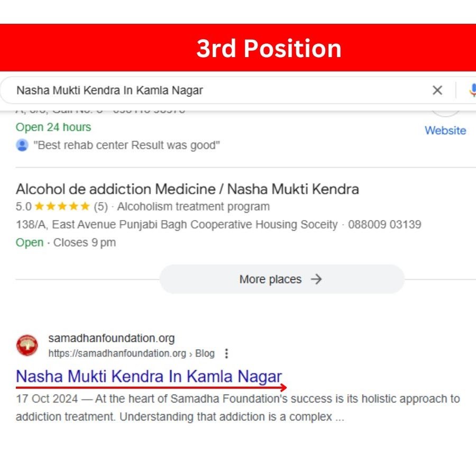
Task: Expand the More places list
Action: 281,279
